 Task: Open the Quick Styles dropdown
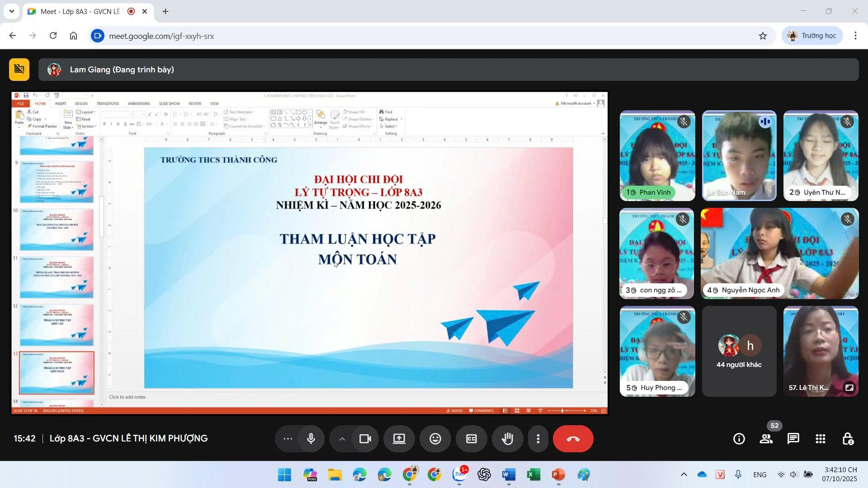pos(335,120)
